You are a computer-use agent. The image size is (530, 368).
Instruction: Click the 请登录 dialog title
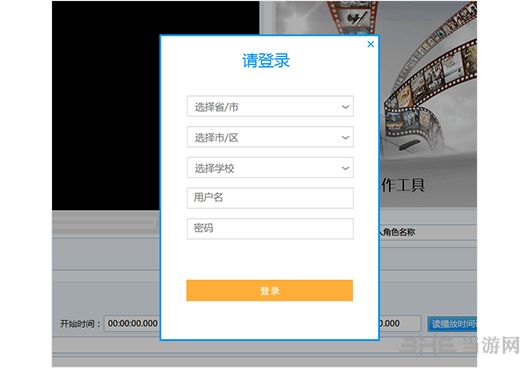coord(266,61)
